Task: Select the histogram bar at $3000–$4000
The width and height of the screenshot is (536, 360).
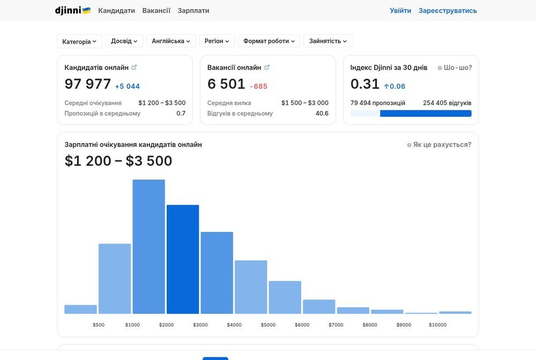Action: (x=217, y=273)
